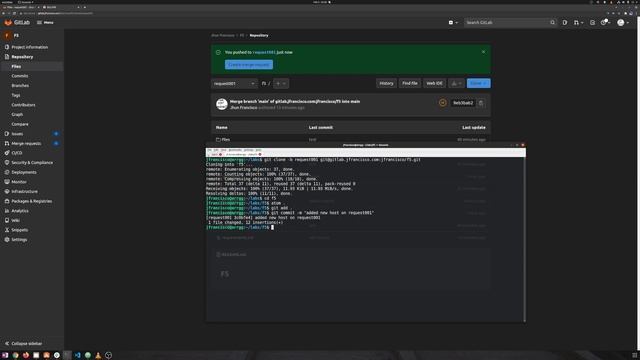Image resolution: width=640 pixels, height=360 pixels.
Task: Click the Monitor sidebar icon
Action: (x=7, y=182)
